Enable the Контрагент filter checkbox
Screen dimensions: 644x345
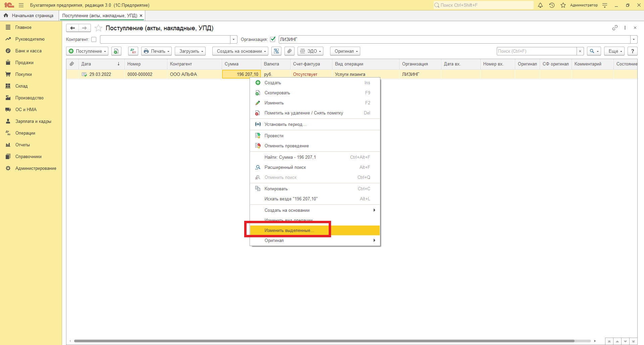pyautogui.click(x=94, y=40)
